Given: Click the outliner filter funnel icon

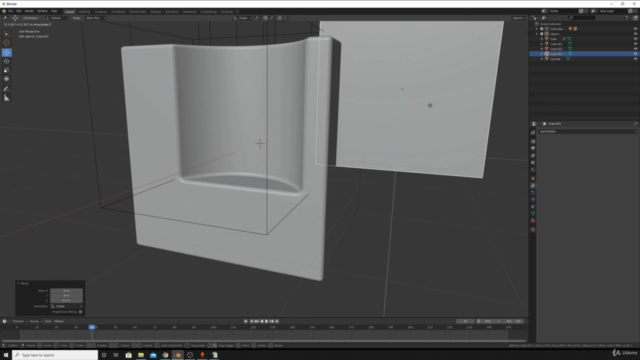Looking at the screenshot, I should click(x=627, y=18).
